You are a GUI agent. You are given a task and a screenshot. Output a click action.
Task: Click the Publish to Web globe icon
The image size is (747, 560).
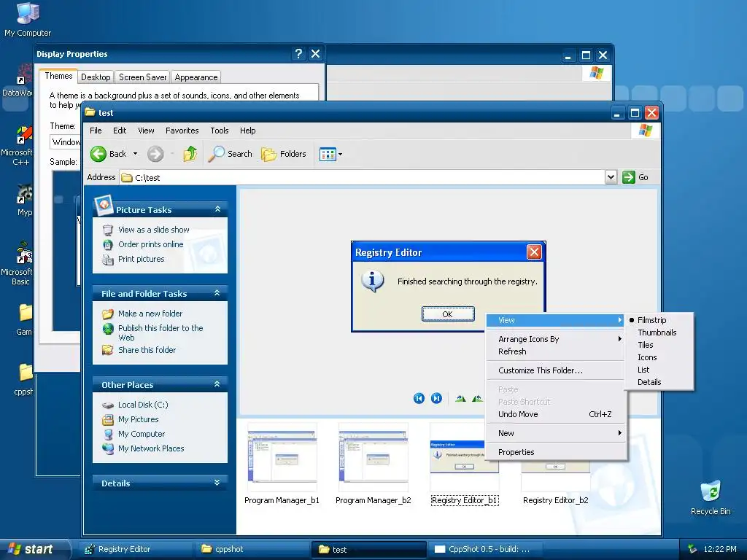[108, 329]
